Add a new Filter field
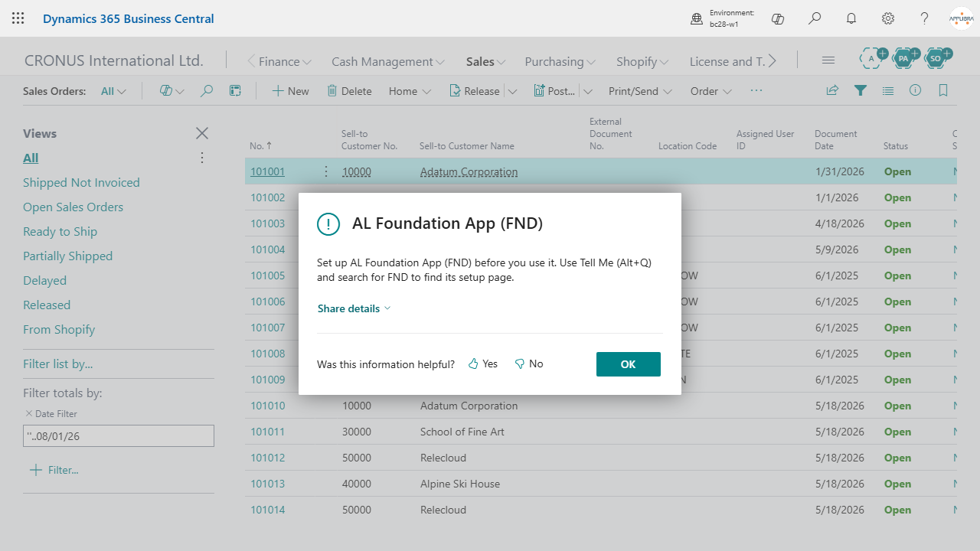The width and height of the screenshot is (980, 551). tap(54, 470)
